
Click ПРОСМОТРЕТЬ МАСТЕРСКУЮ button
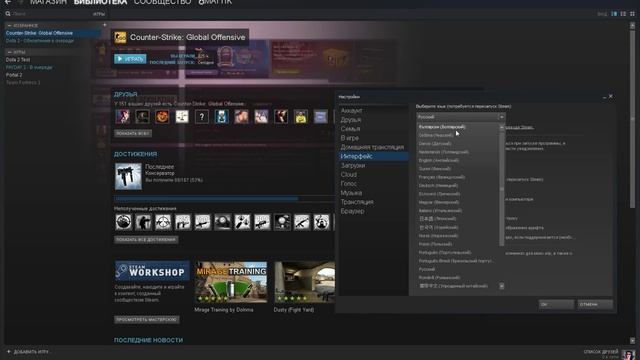pos(147,320)
